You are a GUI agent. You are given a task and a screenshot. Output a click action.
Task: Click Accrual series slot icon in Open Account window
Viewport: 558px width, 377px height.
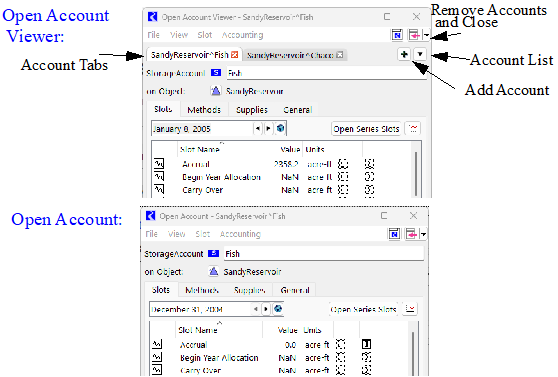(157, 344)
